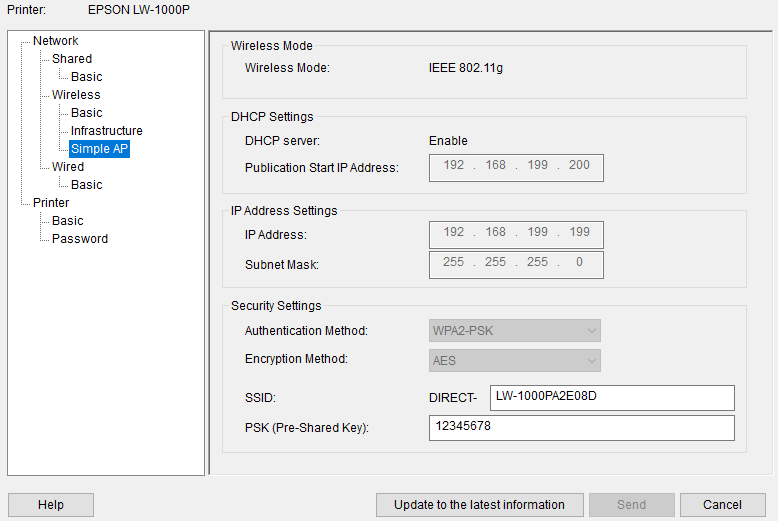Select the Printer tree node
This screenshot has height=521, width=778.
[x=51, y=202]
